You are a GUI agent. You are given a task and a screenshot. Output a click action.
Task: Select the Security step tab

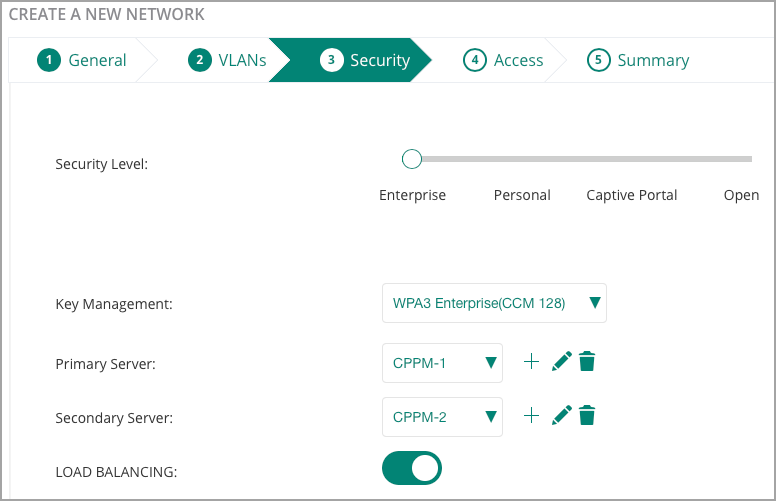pyautogui.click(x=365, y=60)
